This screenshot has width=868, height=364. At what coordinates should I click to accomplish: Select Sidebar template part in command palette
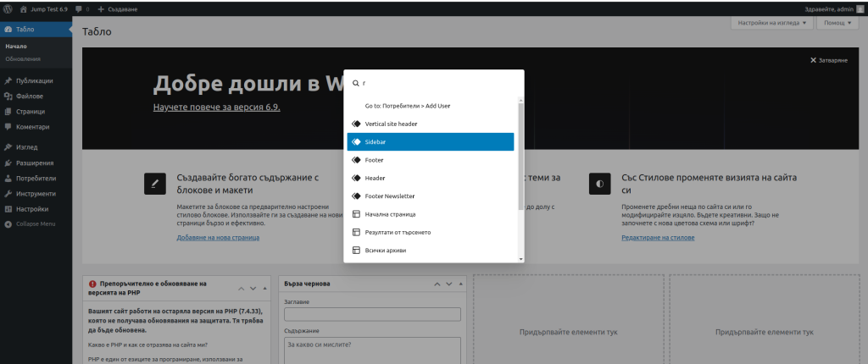(x=430, y=142)
